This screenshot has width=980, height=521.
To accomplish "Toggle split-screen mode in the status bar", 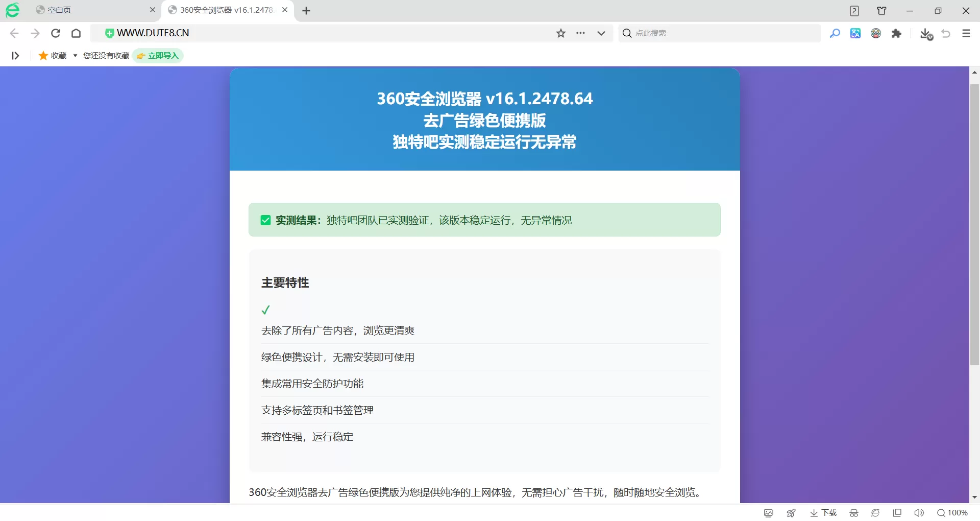I will (897, 512).
